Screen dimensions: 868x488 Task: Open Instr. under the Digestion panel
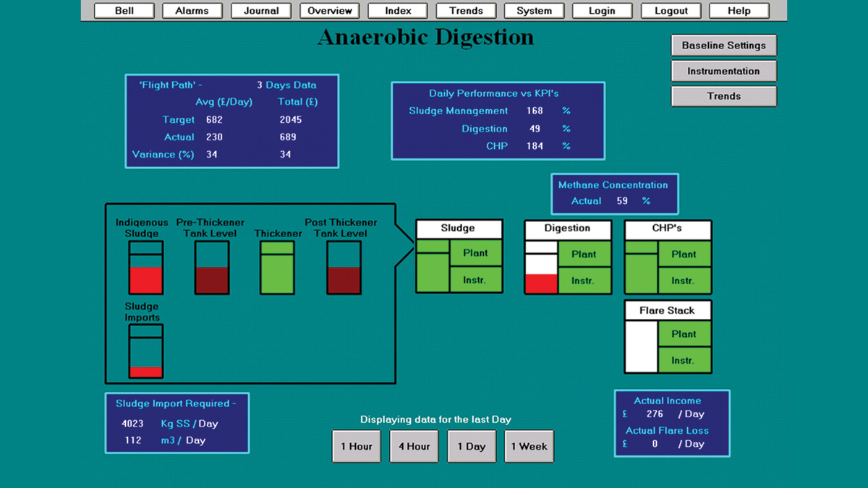(x=584, y=281)
